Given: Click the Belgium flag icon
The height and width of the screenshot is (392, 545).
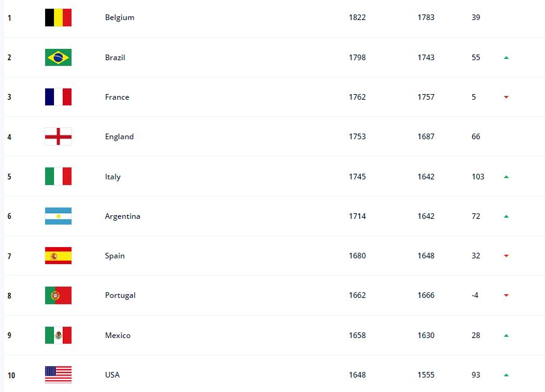Looking at the screenshot, I should point(58,18).
